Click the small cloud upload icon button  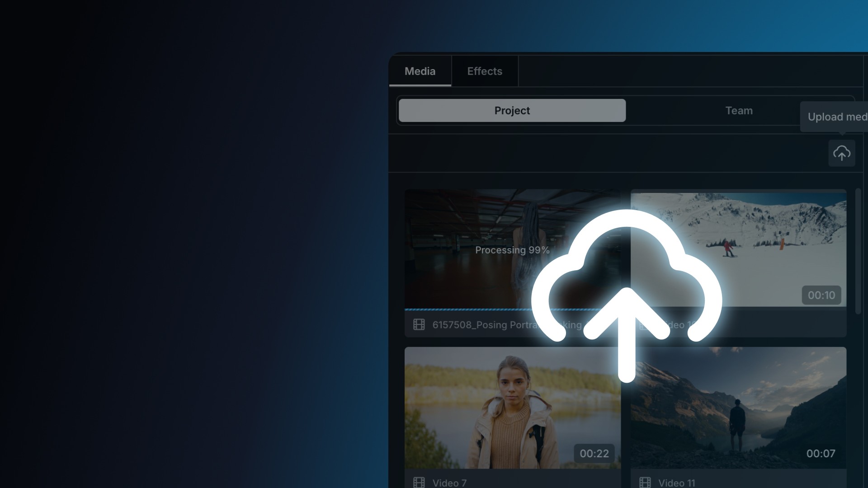tap(841, 154)
